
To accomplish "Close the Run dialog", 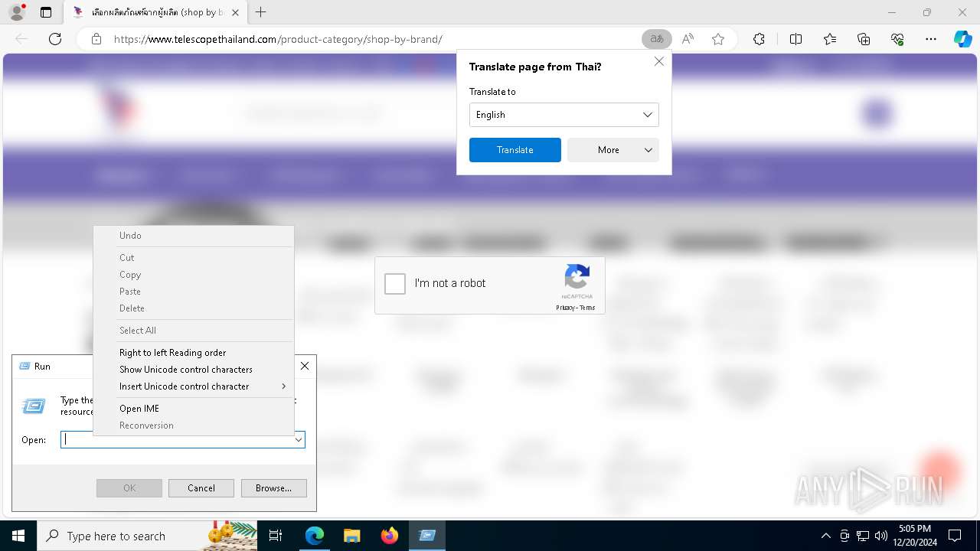I will tap(305, 367).
